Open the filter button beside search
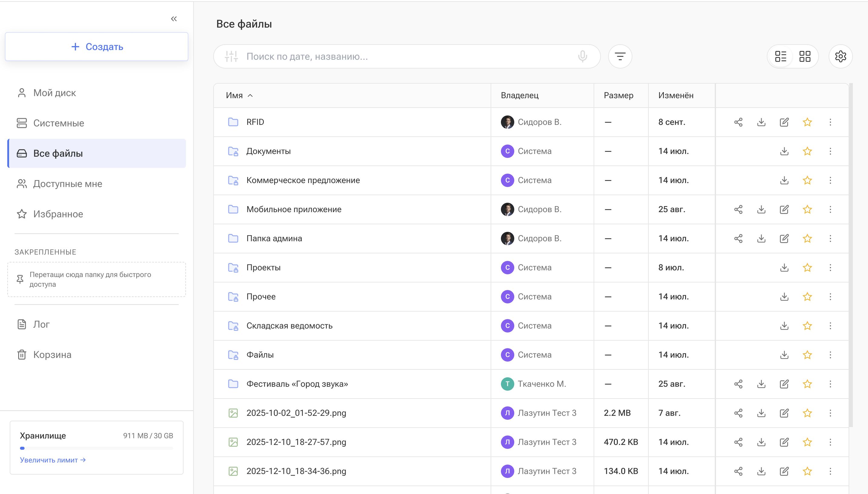 [620, 56]
